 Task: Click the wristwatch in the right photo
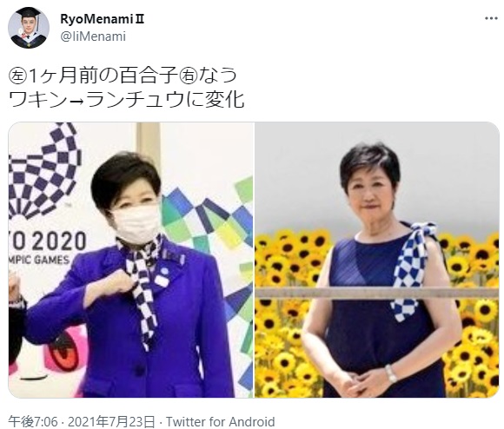tap(391, 373)
